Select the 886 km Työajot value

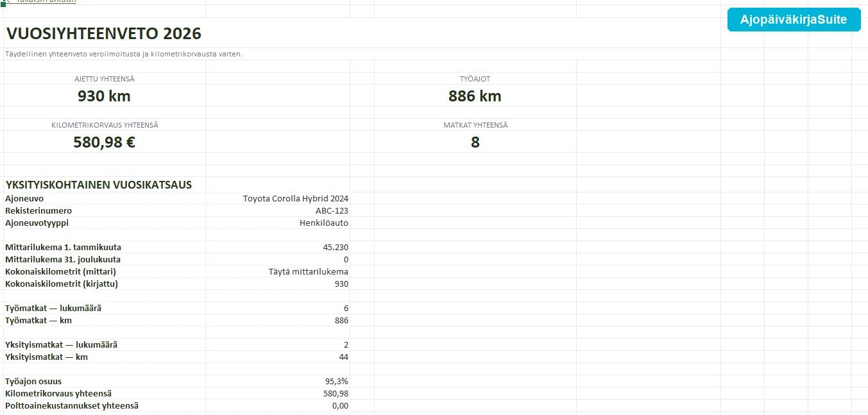475,96
